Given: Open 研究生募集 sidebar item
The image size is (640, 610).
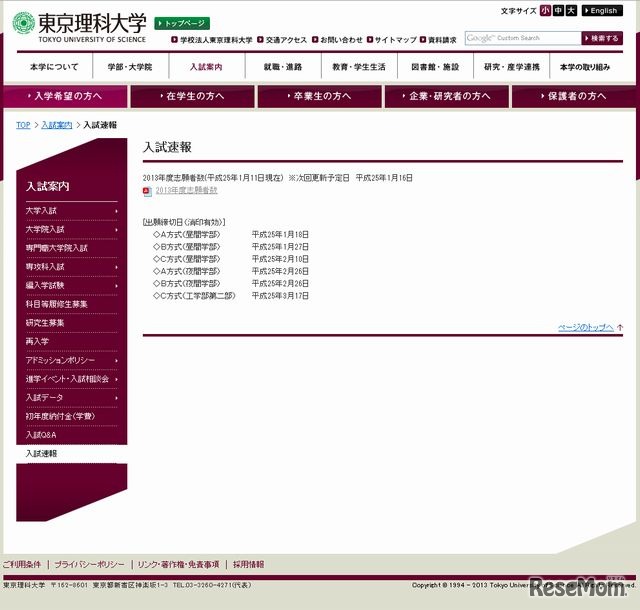Looking at the screenshot, I should tap(72, 323).
